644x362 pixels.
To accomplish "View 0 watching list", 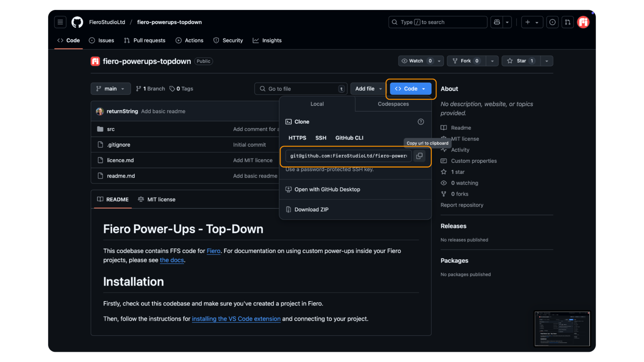I will (x=460, y=183).
